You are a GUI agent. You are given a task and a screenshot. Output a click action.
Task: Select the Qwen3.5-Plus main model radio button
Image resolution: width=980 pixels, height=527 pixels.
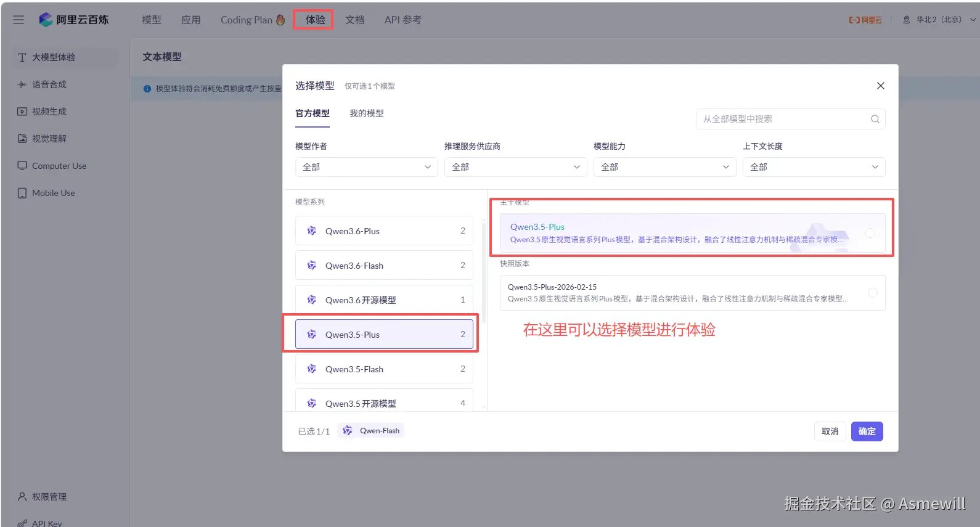tap(870, 233)
